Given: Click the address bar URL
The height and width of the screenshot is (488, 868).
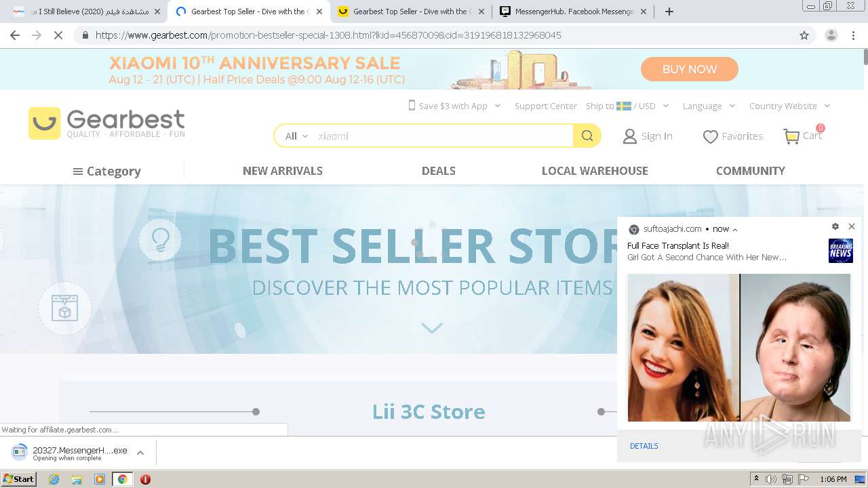Looking at the screenshot, I should (x=328, y=35).
